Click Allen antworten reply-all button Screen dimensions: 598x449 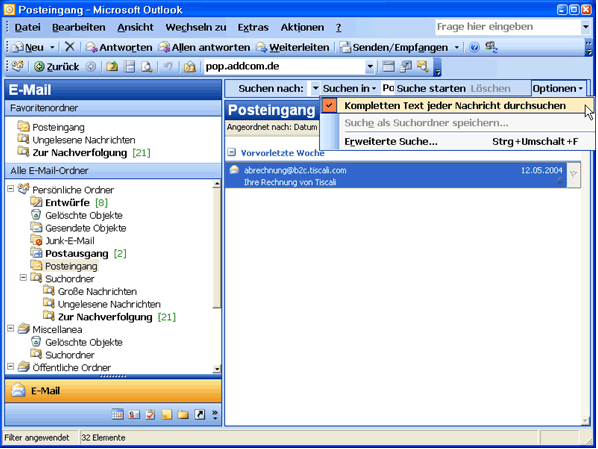tap(204, 47)
